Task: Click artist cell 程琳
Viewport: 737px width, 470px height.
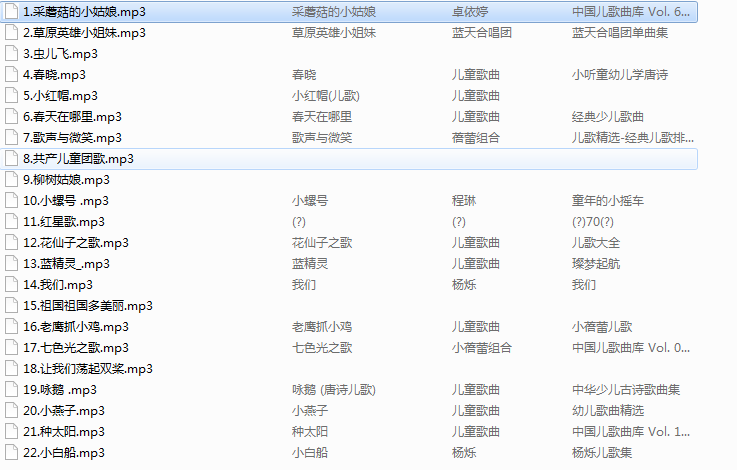Action: pyautogui.click(x=464, y=201)
